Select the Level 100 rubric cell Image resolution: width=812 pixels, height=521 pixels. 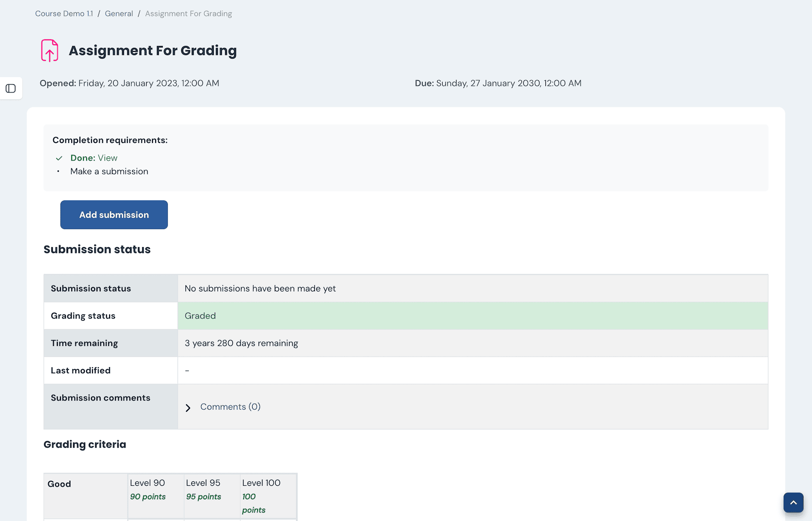tap(268, 495)
